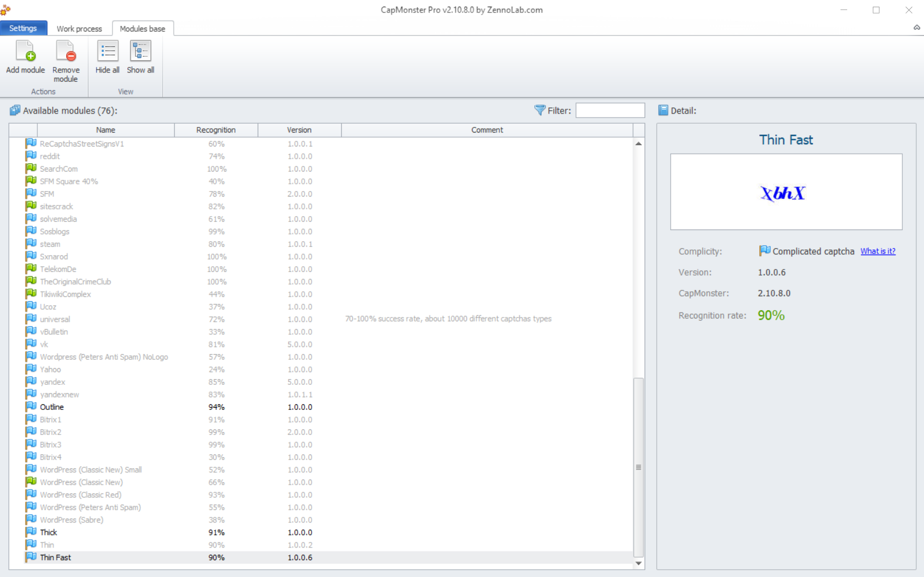This screenshot has width=924, height=577.
Task: Select the Thin module row
Action: click(x=321, y=545)
